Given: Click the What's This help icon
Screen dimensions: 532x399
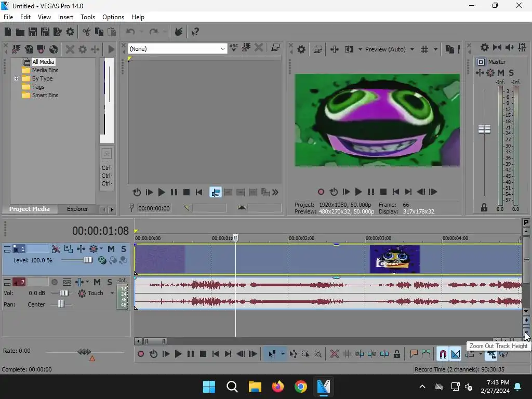Looking at the screenshot, I should 195,32.
